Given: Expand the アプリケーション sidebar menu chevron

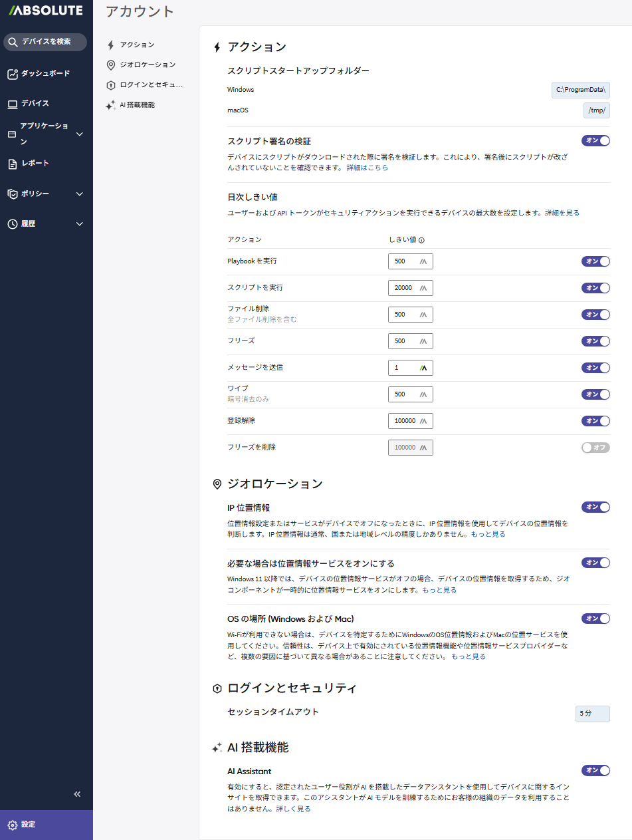Looking at the screenshot, I should 80,134.
